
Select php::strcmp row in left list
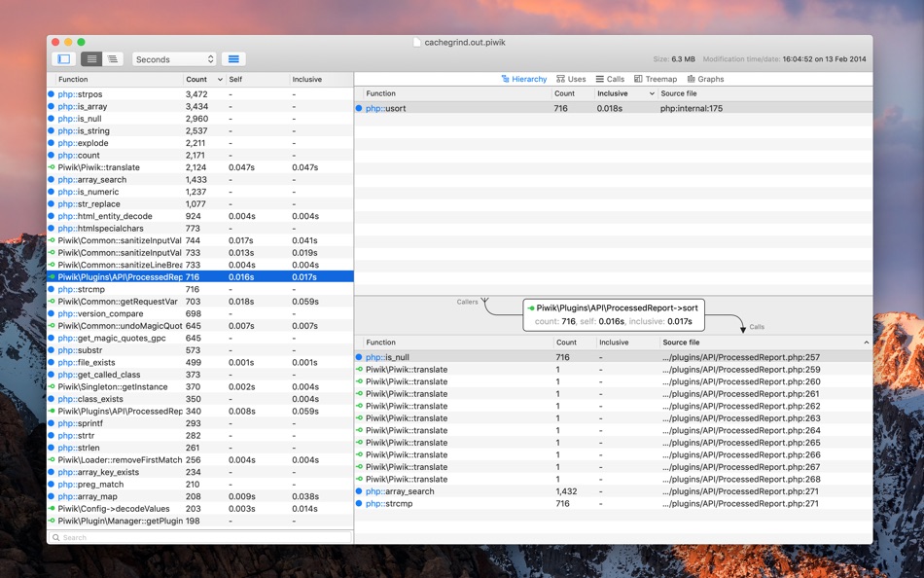[x=200, y=289]
